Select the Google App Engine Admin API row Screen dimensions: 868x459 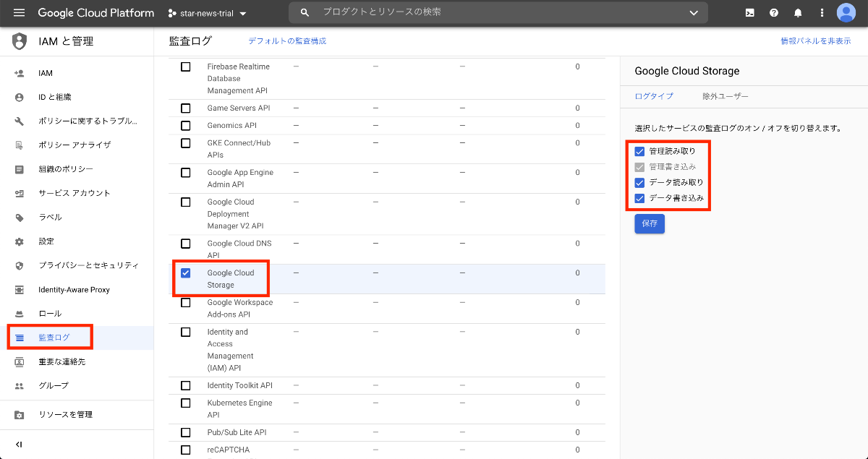pyautogui.click(x=387, y=179)
